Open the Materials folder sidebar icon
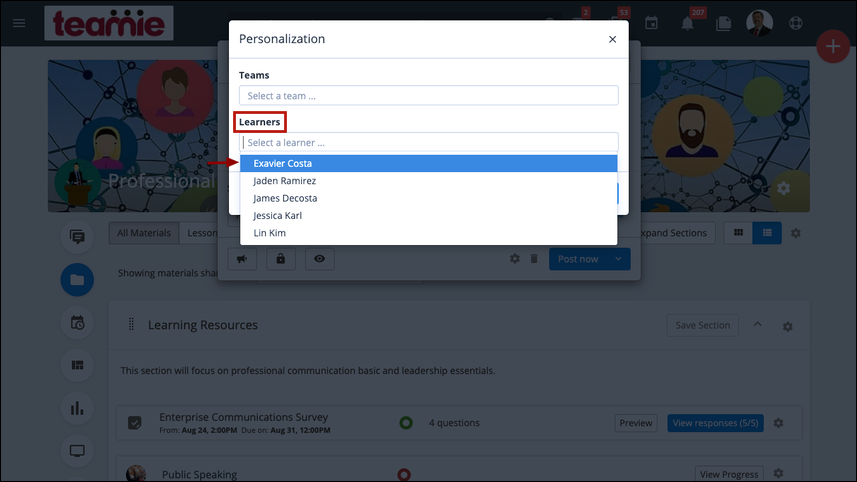The image size is (857, 482). [77, 280]
